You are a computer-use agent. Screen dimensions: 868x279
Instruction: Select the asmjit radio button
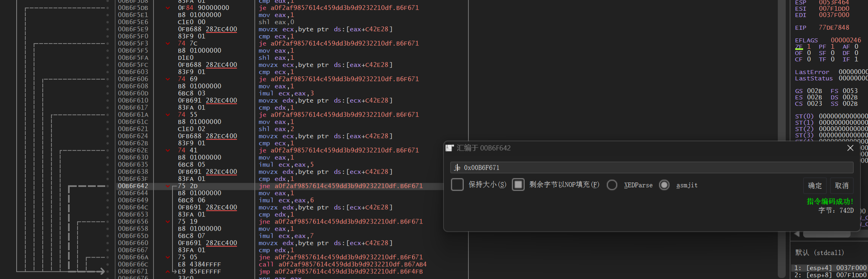pyautogui.click(x=664, y=185)
